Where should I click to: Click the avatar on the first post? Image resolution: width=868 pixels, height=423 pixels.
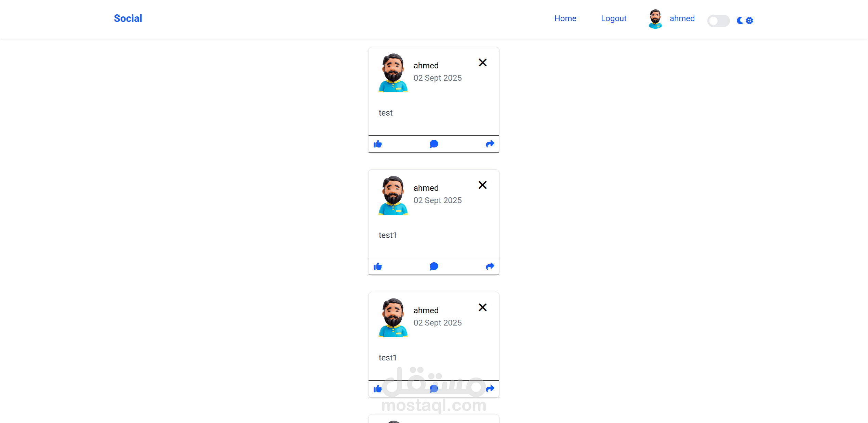(393, 73)
